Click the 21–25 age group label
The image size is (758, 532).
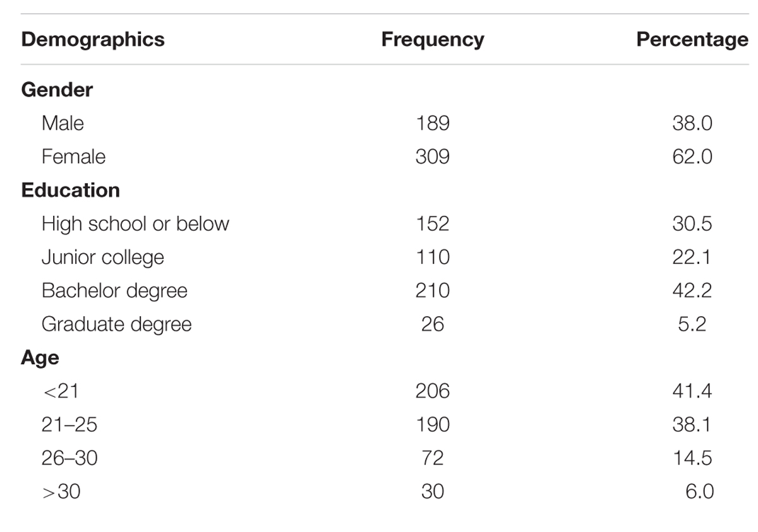(69, 424)
